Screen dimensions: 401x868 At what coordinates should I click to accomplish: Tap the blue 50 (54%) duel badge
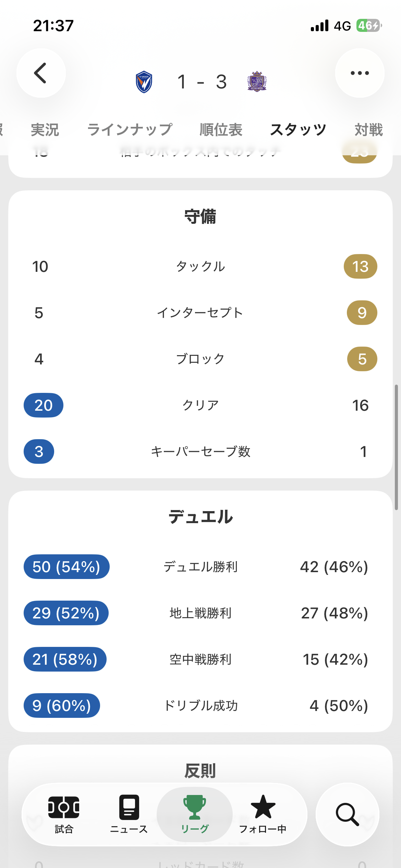coord(66,567)
